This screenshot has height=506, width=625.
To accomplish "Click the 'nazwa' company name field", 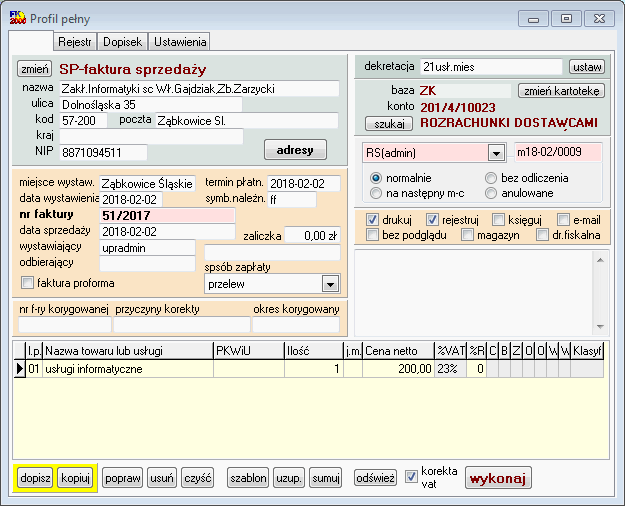I will (x=200, y=89).
